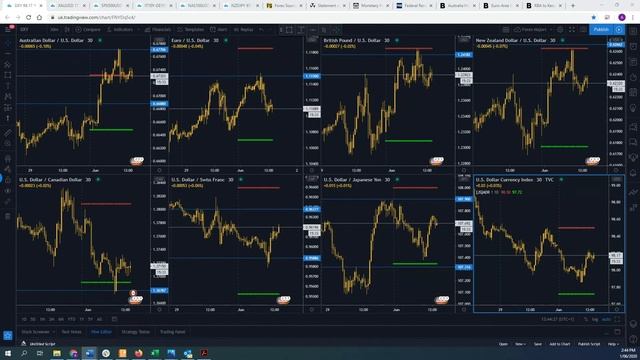Select the text annotation tool

tap(8, 86)
